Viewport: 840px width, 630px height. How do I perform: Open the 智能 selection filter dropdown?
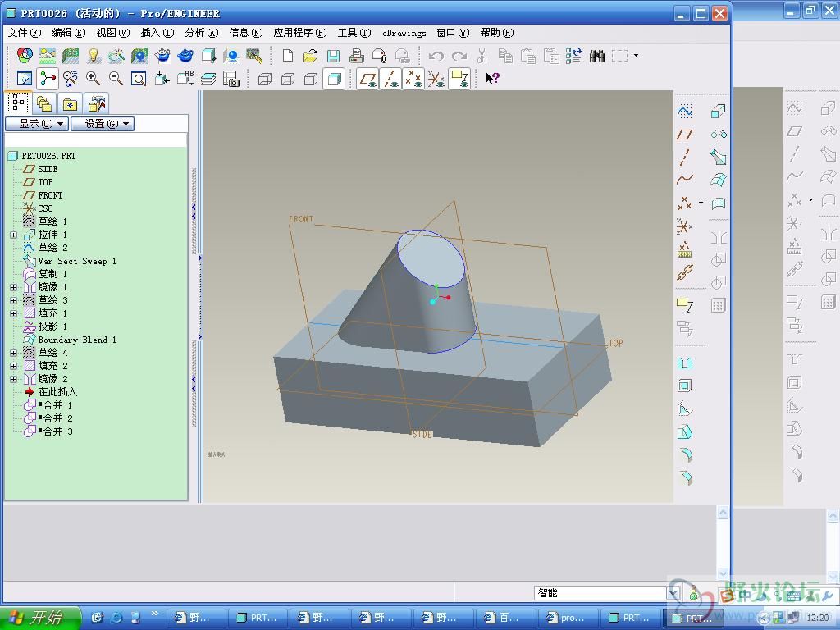pos(674,593)
